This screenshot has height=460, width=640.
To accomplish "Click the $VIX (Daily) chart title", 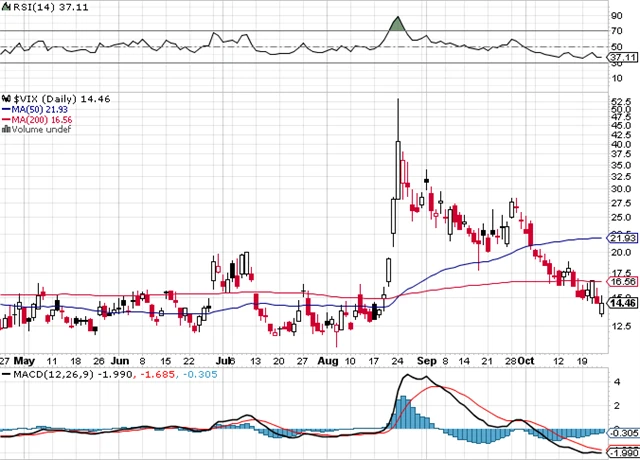I will point(38,101).
